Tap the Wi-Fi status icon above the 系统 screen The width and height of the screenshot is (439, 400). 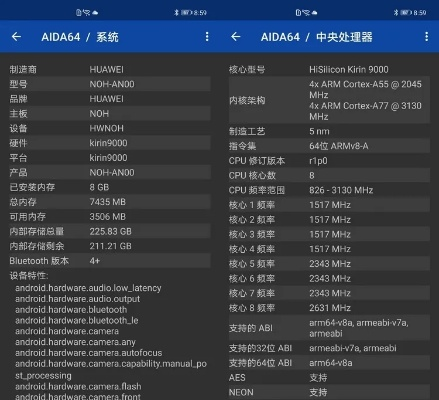coord(87,13)
